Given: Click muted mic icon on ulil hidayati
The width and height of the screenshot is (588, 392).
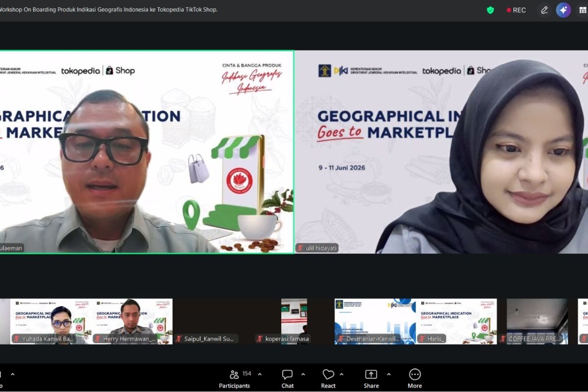Looking at the screenshot, I should pyautogui.click(x=300, y=248).
